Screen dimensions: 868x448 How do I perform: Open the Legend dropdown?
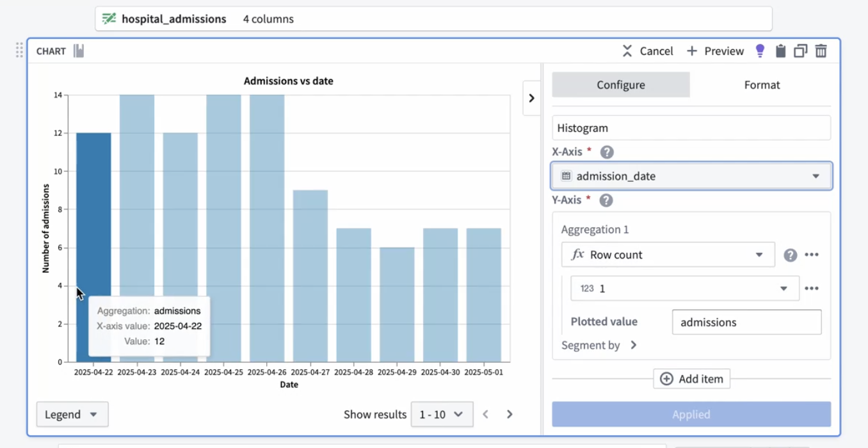click(72, 415)
